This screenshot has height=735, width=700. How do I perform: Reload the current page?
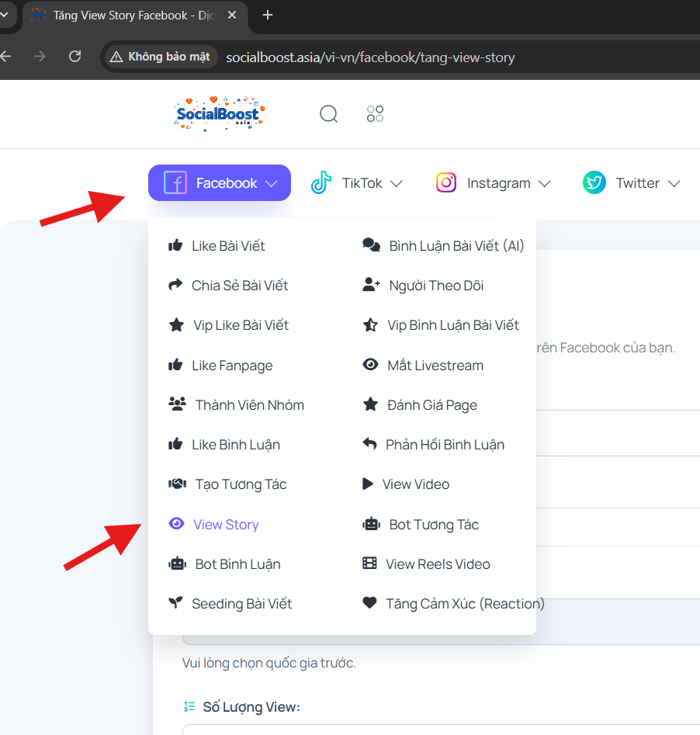pyautogui.click(x=75, y=57)
